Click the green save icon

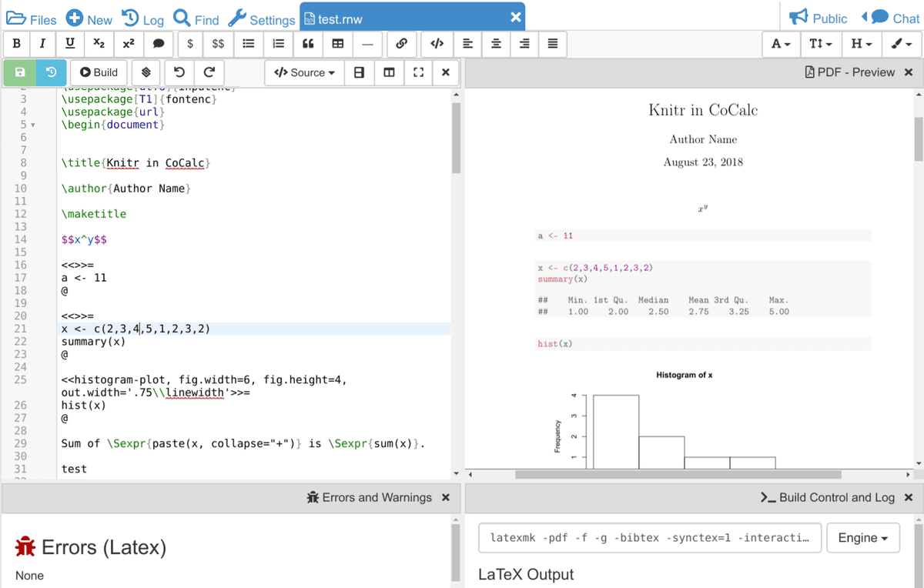(x=20, y=72)
